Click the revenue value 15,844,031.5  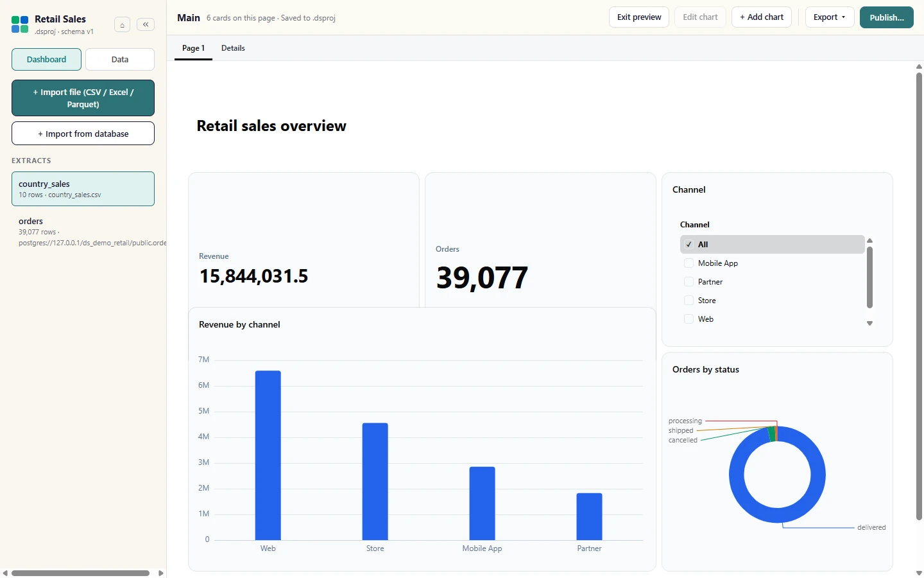pyautogui.click(x=253, y=276)
